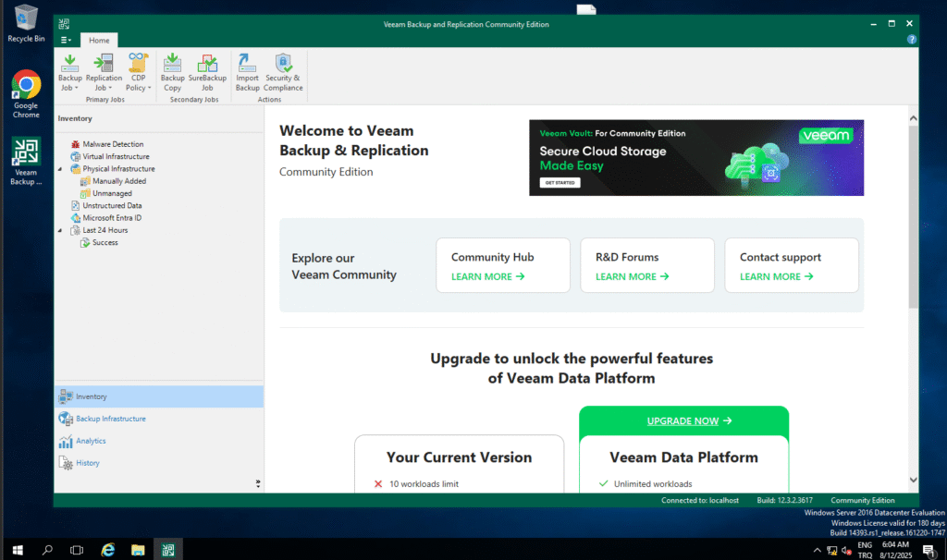This screenshot has width=947, height=560.
Task: Collapse the Physical Infrastructure node
Action: click(60, 169)
